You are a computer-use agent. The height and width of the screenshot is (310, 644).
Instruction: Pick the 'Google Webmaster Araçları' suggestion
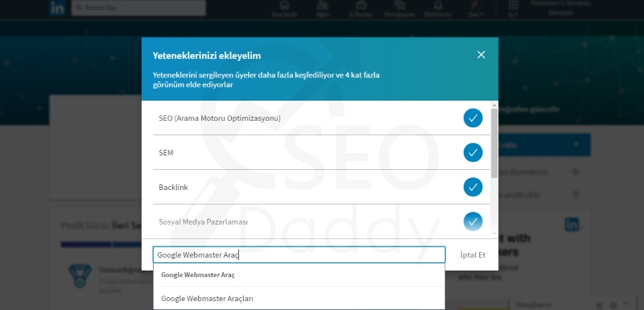pyautogui.click(x=299, y=299)
